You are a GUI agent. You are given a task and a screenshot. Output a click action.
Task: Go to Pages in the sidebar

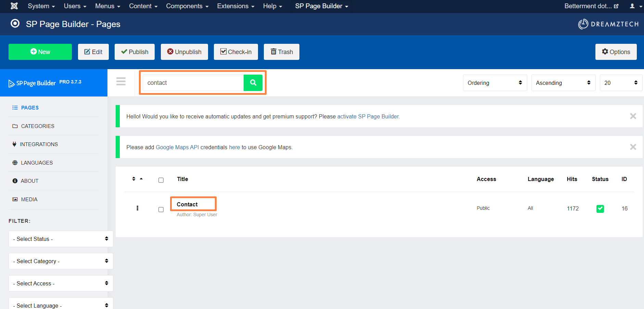[30, 107]
